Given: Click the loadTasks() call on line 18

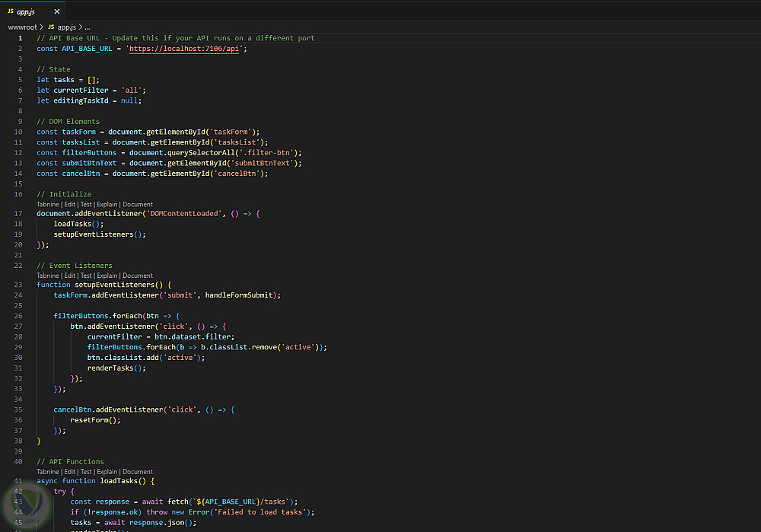Looking at the screenshot, I should (x=77, y=224).
